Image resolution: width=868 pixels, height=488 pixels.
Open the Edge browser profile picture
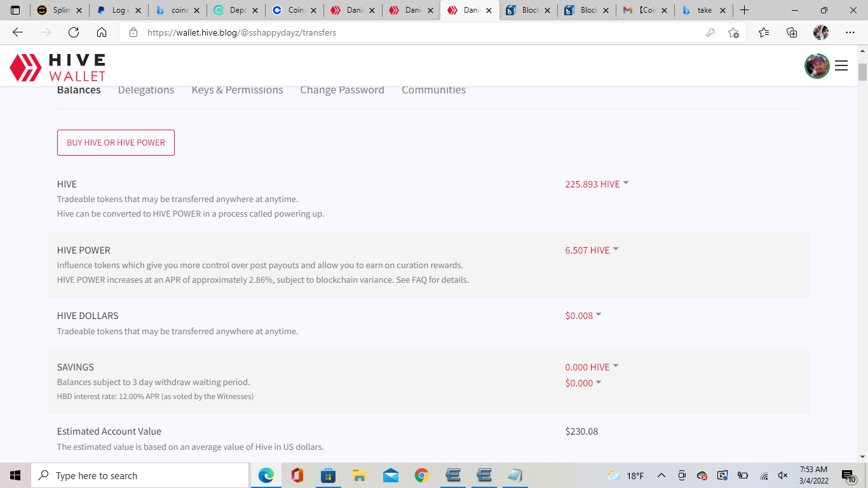click(x=821, y=32)
